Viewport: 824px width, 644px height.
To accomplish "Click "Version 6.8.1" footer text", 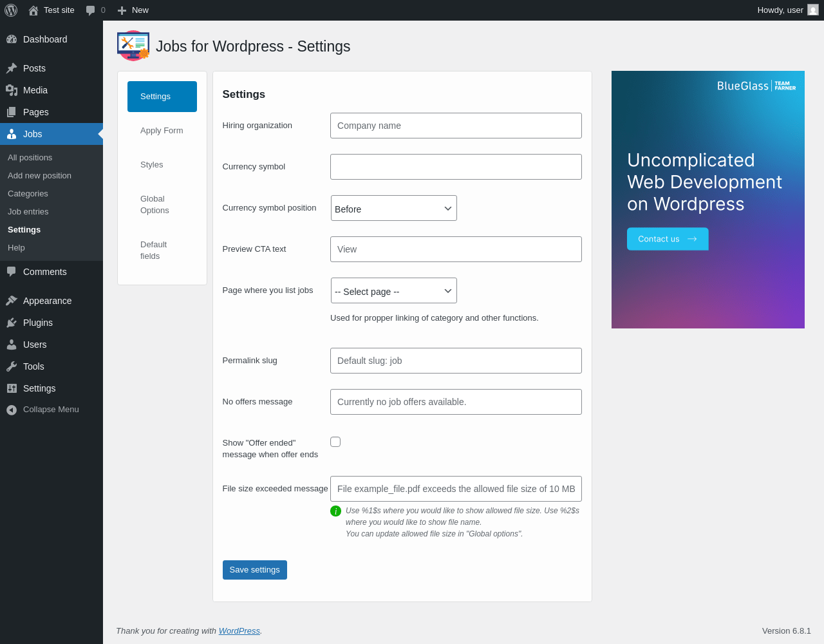I will click(x=787, y=631).
